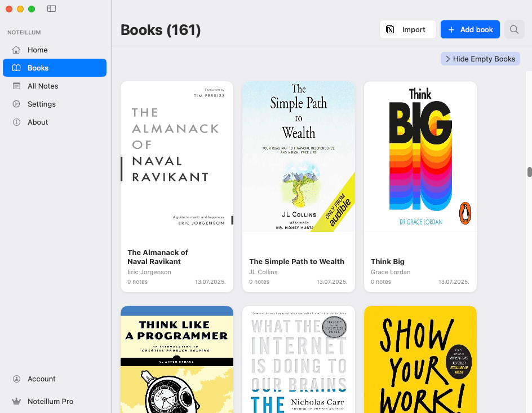
Task: Click the date on Simple Path to Wealth card
Action: [332, 282]
